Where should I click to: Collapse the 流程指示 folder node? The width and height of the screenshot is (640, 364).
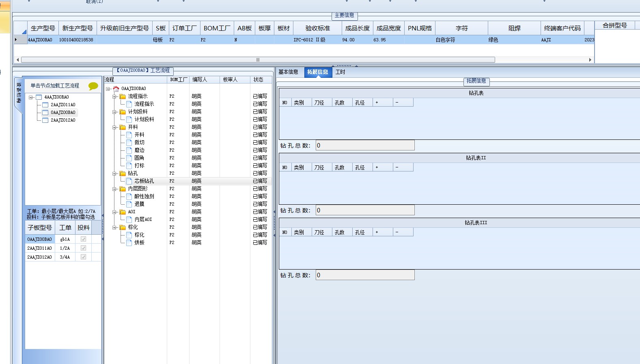[114, 96]
